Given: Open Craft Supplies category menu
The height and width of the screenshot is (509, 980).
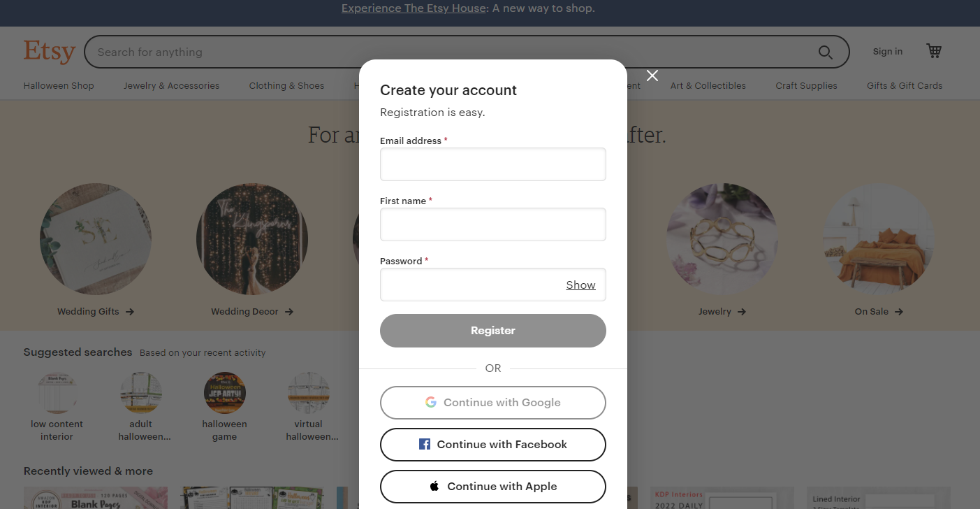Looking at the screenshot, I should 806,85.
